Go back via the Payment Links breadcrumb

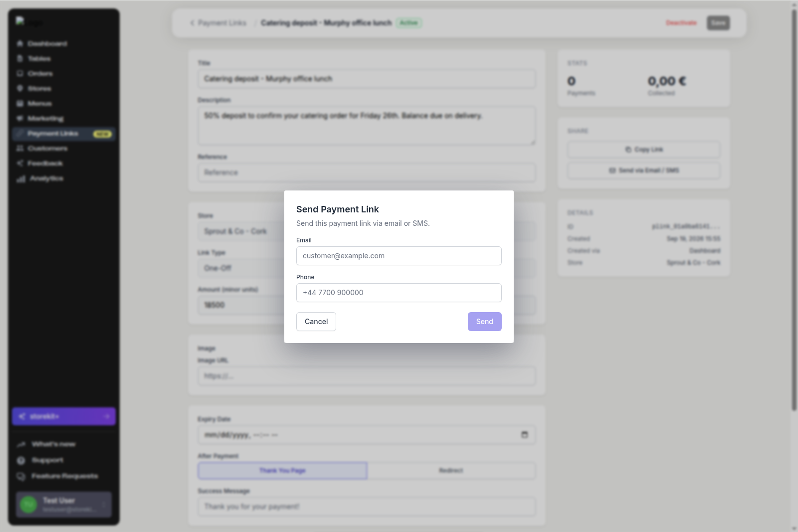218,23
